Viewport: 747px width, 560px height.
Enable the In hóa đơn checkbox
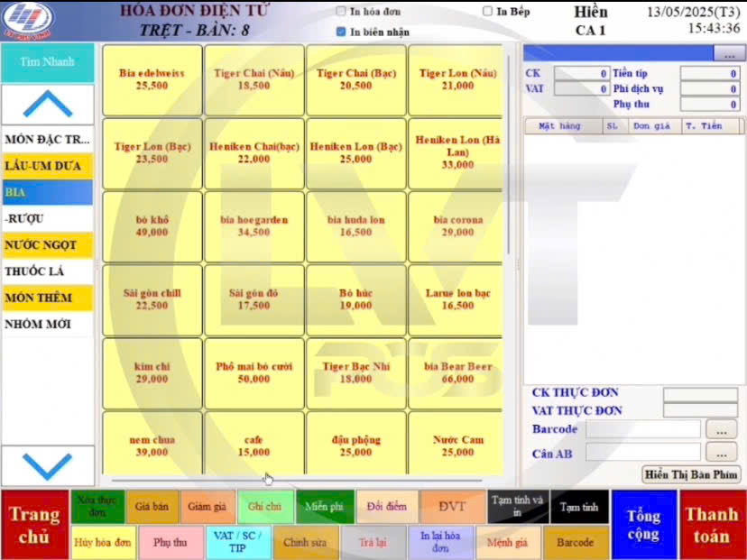tap(341, 12)
